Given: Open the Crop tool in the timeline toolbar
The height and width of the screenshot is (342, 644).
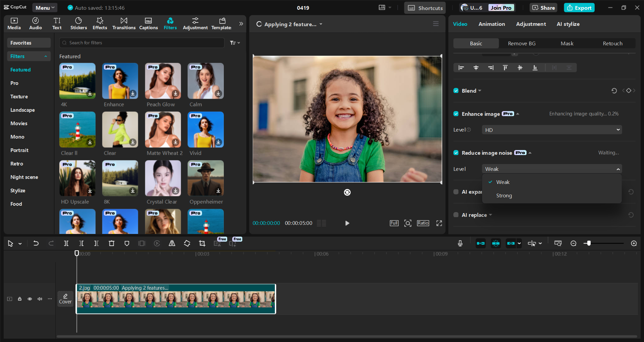Looking at the screenshot, I should point(202,243).
